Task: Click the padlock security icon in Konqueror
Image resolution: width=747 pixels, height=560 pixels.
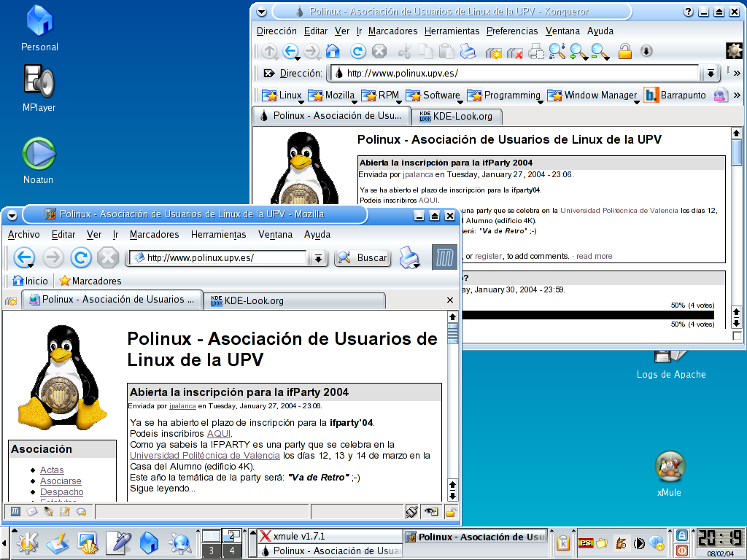Action: [624, 51]
